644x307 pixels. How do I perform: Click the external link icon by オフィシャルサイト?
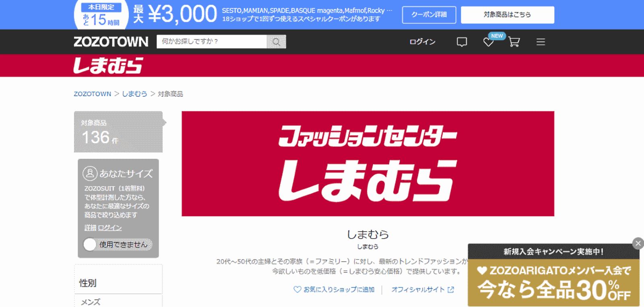tap(451, 289)
